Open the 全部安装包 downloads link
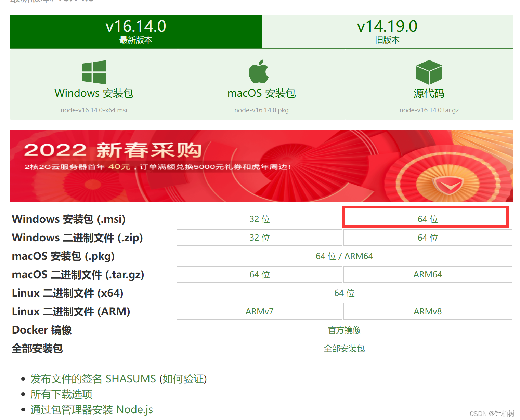This screenshot has width=520, height=420. (x=344, y=348)
